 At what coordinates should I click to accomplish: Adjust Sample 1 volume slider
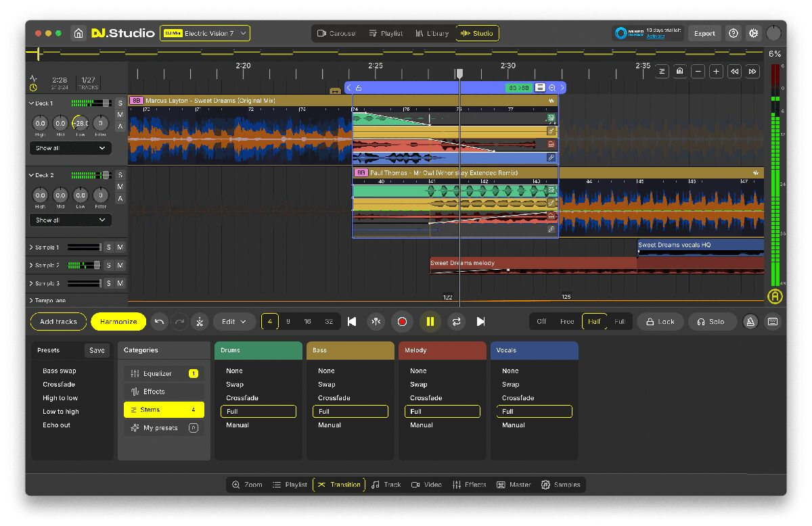pyautogui.click(x=85, y=247)
